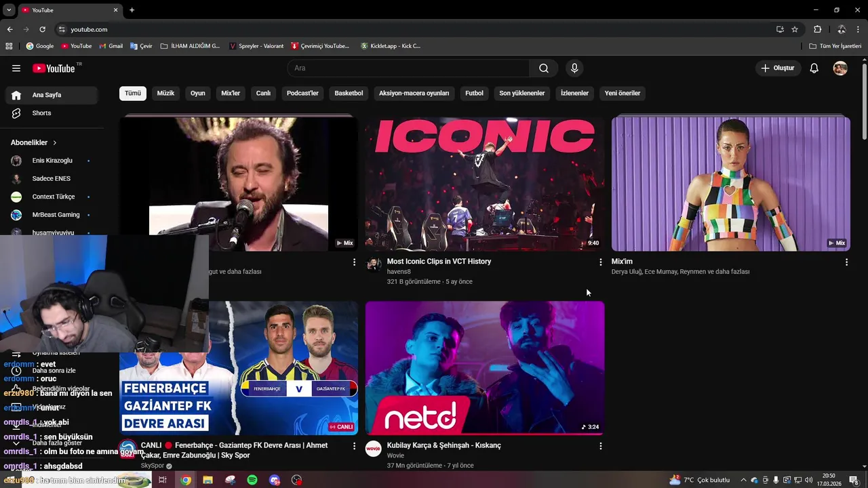
Task: Click the browser back arrow
Action: coord(9,29)
